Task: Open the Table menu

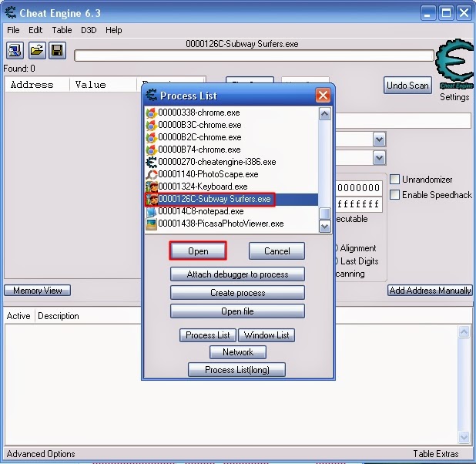Action: point(62,30)
